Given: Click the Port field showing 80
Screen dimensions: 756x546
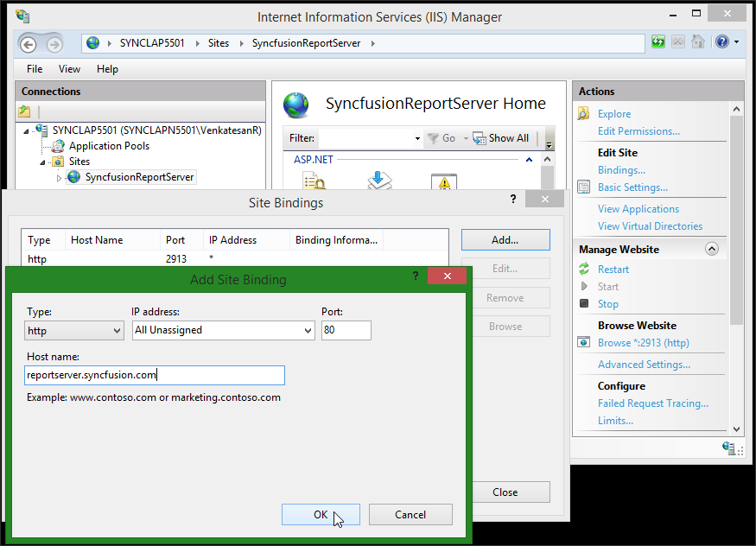Looking at the screenshot, I should tap(346, 330).
